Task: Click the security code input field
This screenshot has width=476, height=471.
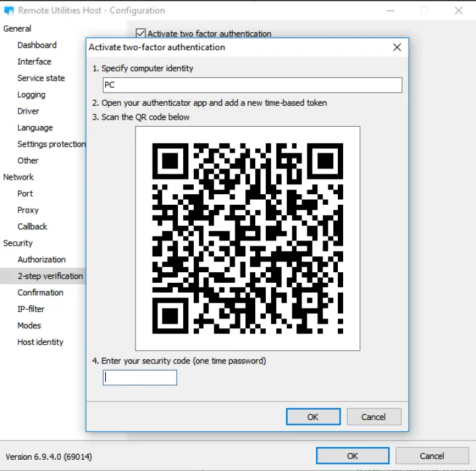Action: pos(139,378)
